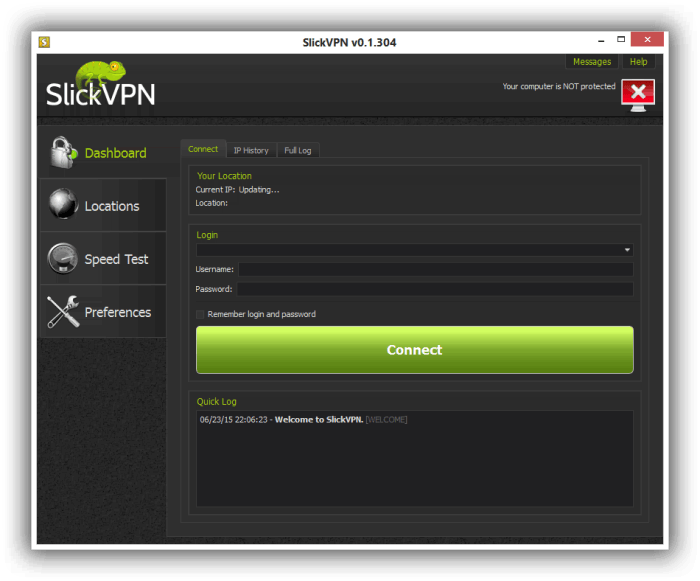Viewport: 700px width, 581px height.
Task: Enable Remember login and password
Action: coord(200,314)
